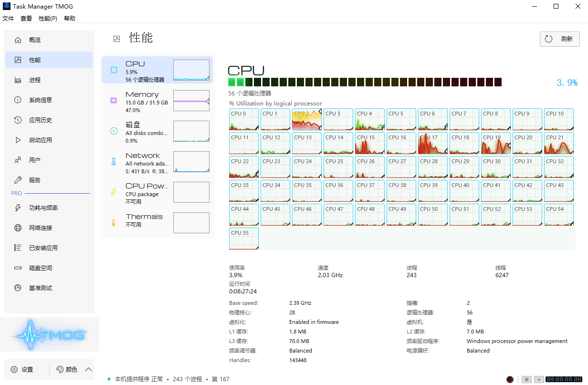Select the CPU 10 graph
Screen dimensions: 588x385
559,119
